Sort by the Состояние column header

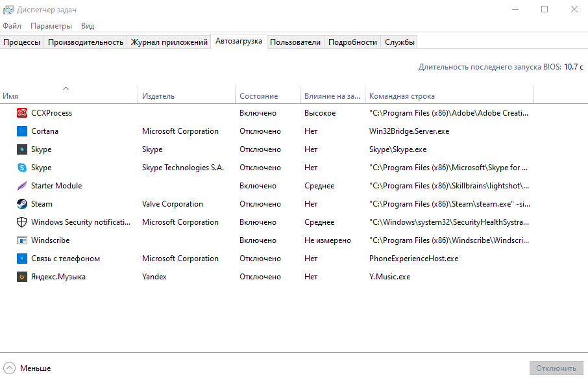tap(267, 96)
